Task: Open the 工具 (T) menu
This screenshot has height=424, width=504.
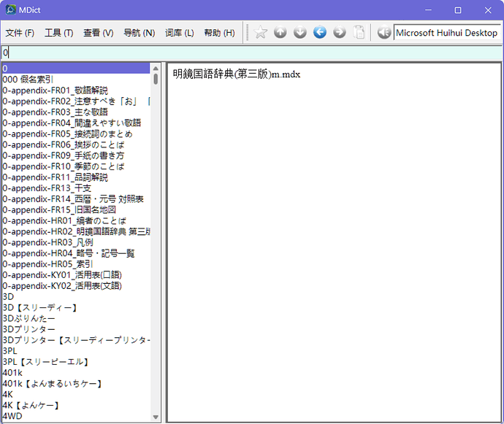Action: [59, 33]
